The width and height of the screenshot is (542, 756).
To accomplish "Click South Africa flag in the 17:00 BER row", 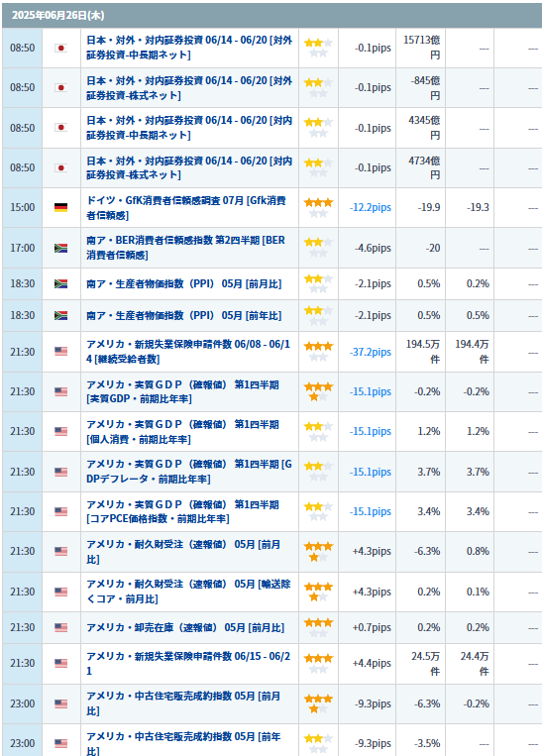I will click(60, 248).
